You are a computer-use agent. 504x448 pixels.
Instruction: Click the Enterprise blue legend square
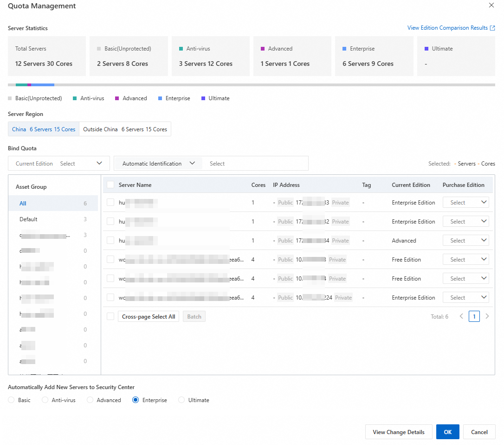point(160,98)
